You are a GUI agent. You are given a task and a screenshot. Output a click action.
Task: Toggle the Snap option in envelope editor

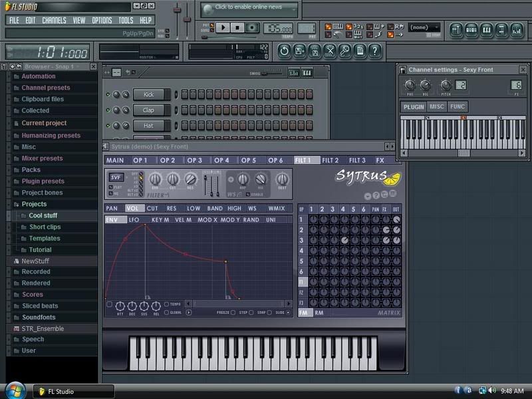(269, 313)
